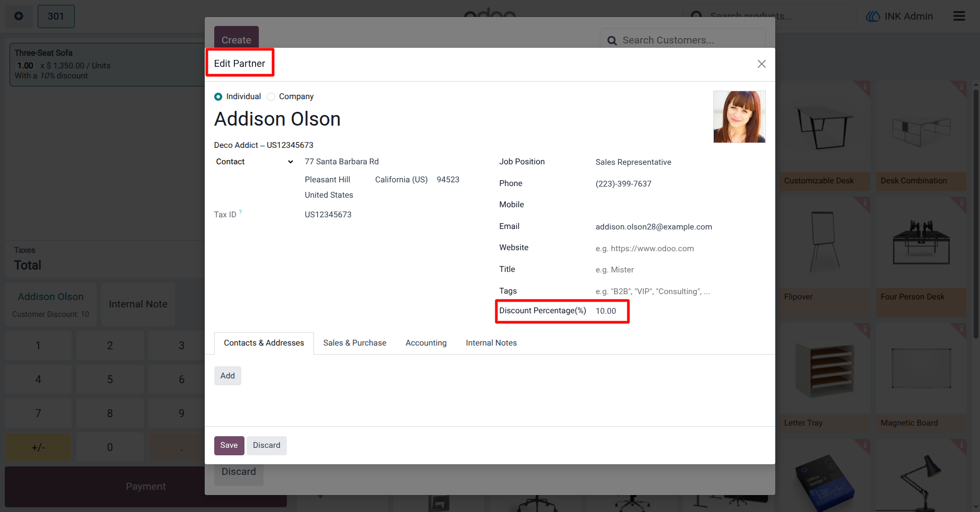Screen dimensions: 980x512
Task: Select the Three-Seat Sofa order line
Action: coord(106,64)
